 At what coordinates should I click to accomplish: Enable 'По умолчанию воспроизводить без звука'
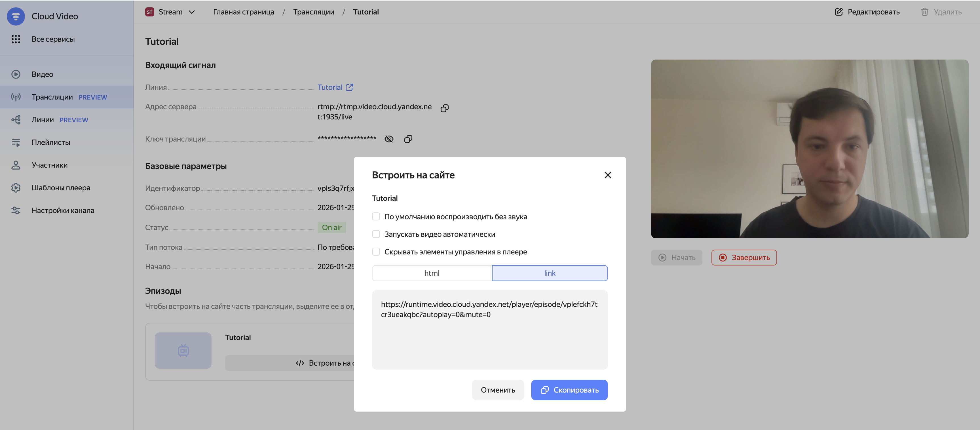(x=376, y=216)
